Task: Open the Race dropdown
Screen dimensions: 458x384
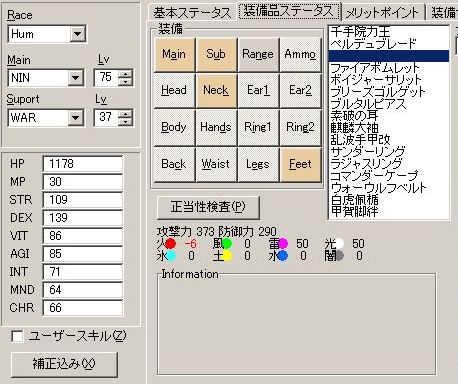Action: point(77,34)
